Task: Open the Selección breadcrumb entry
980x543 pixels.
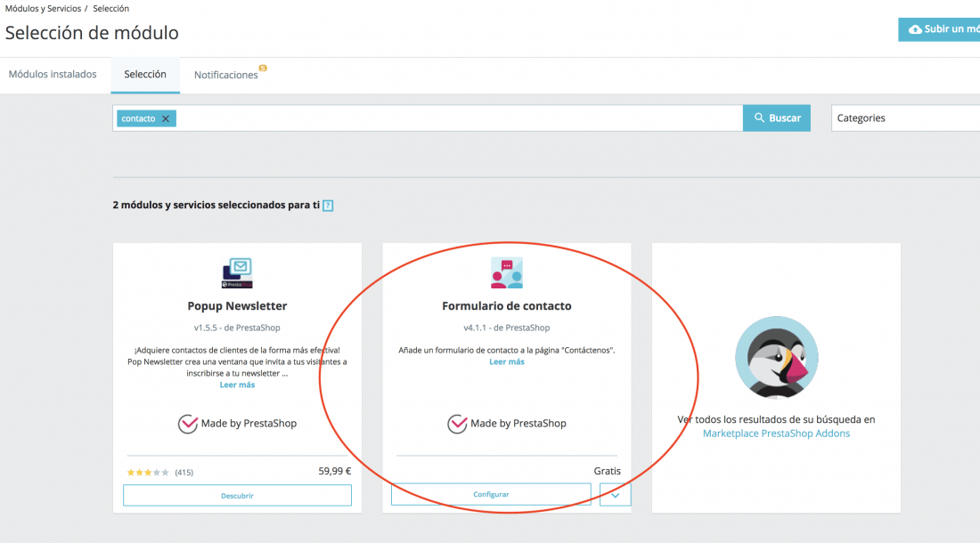Action: (x=110, y=9)
